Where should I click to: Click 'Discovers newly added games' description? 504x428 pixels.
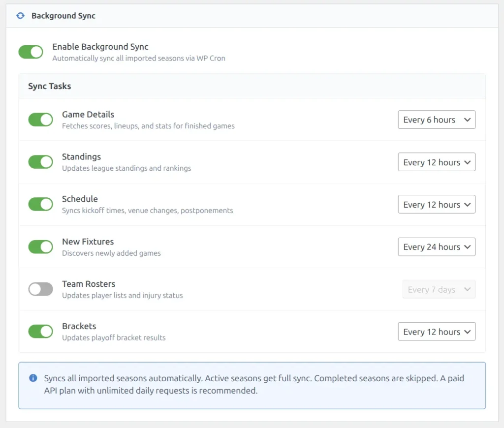[x=111, y=253]
